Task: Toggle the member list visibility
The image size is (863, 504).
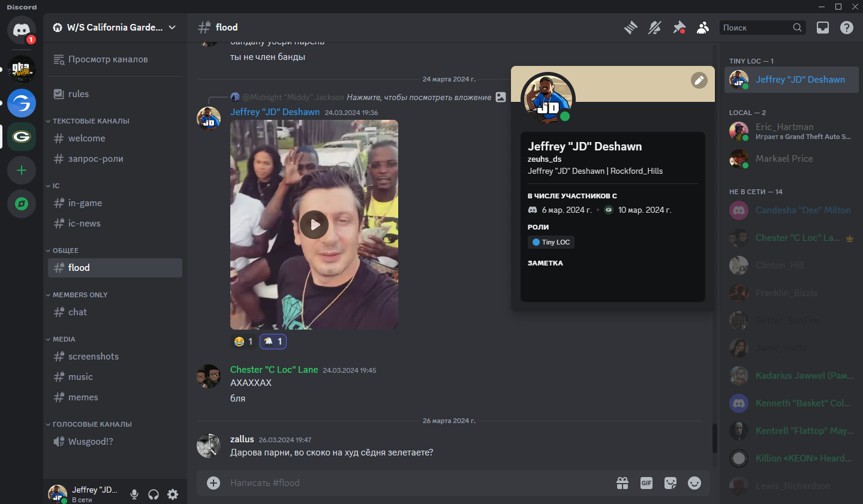Action: point(703,28)
